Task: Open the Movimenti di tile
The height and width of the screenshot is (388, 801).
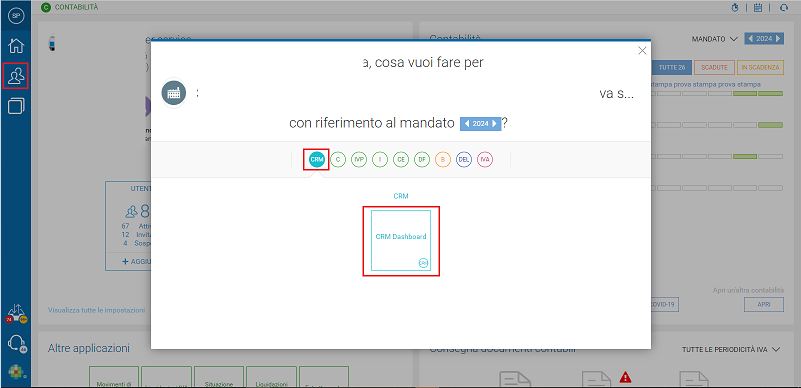Action: pos(114,377)
